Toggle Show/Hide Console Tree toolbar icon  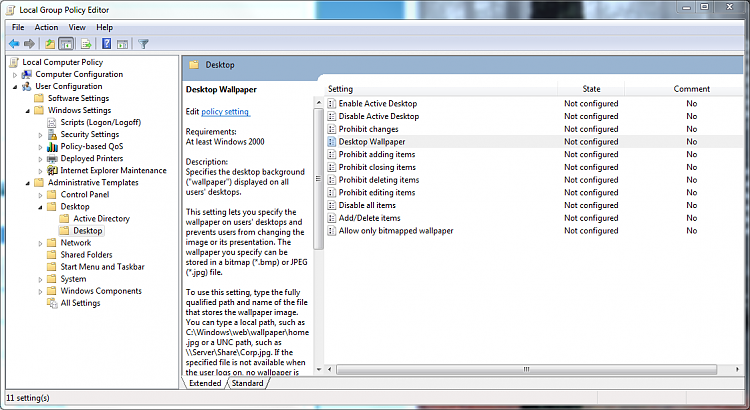66,44
